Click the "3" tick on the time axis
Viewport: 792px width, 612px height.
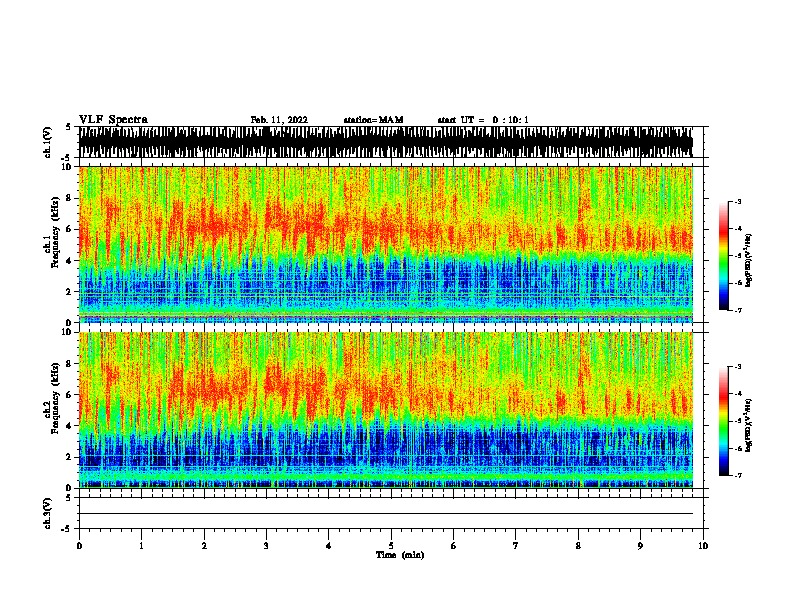(266, 546)
